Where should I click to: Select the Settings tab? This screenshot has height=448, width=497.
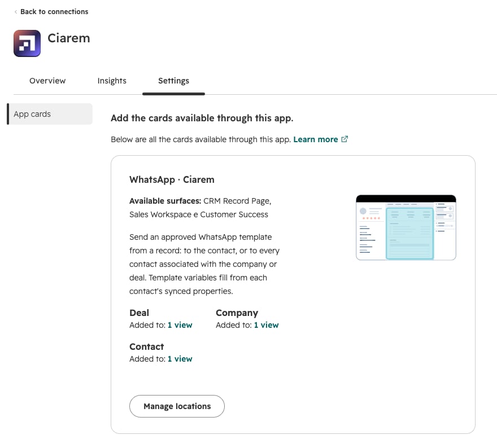pos(174,81)
